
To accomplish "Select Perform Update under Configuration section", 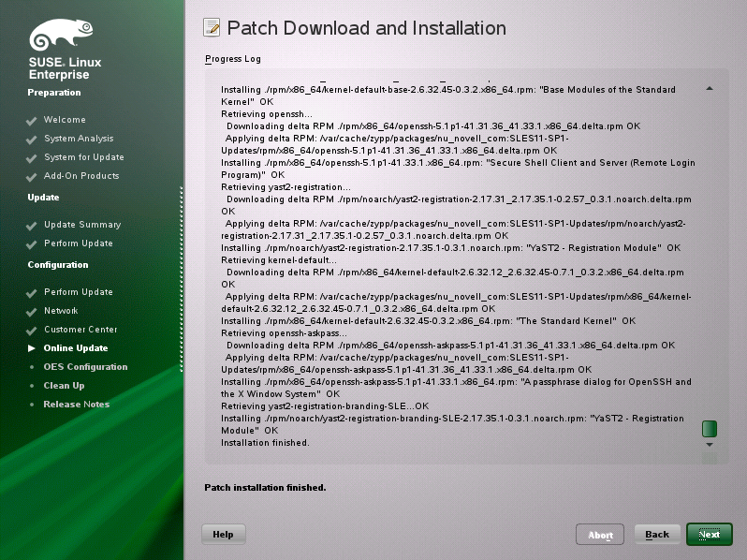I will coord(79,291).
